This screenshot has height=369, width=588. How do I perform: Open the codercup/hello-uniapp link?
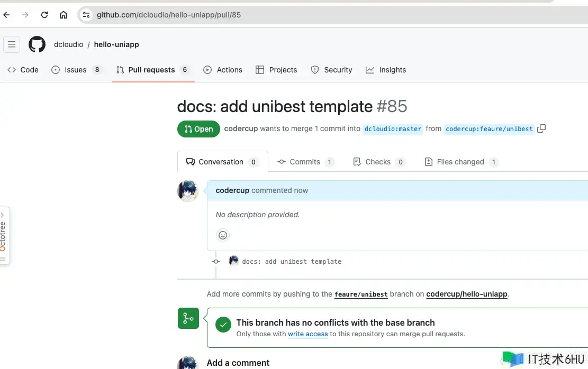pos(467,294)
